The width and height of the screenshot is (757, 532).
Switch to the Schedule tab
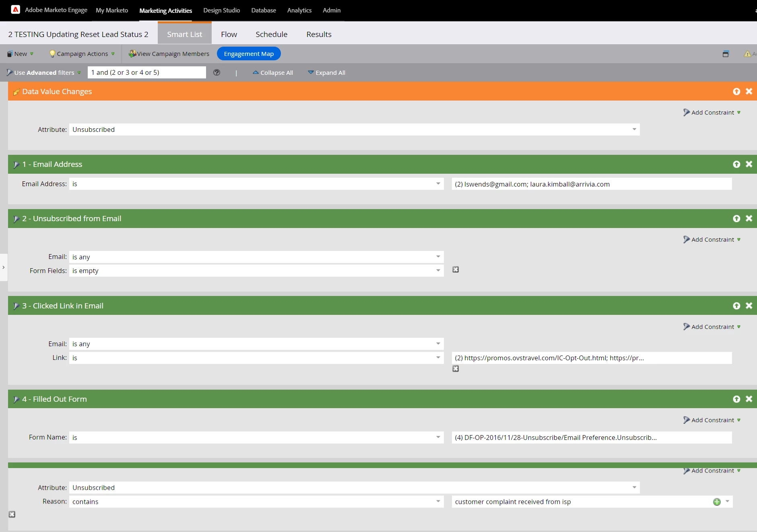pos(272,34)
